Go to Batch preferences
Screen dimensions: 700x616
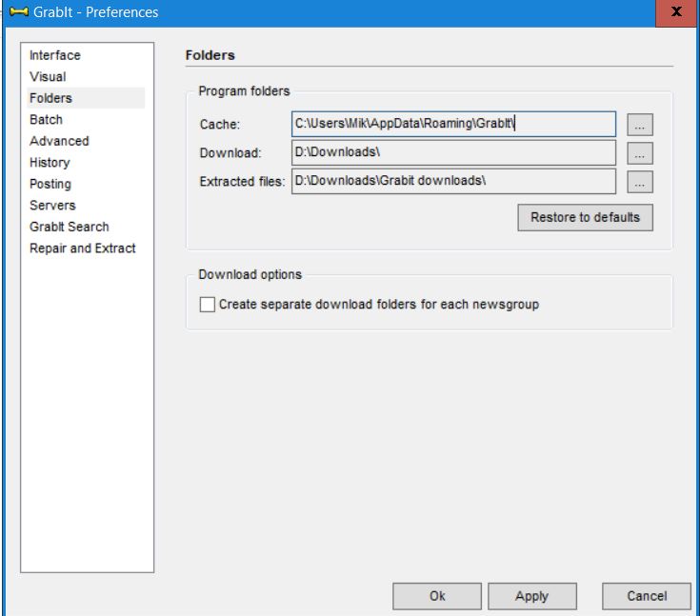pyautogui.click(x=46, y=119)
